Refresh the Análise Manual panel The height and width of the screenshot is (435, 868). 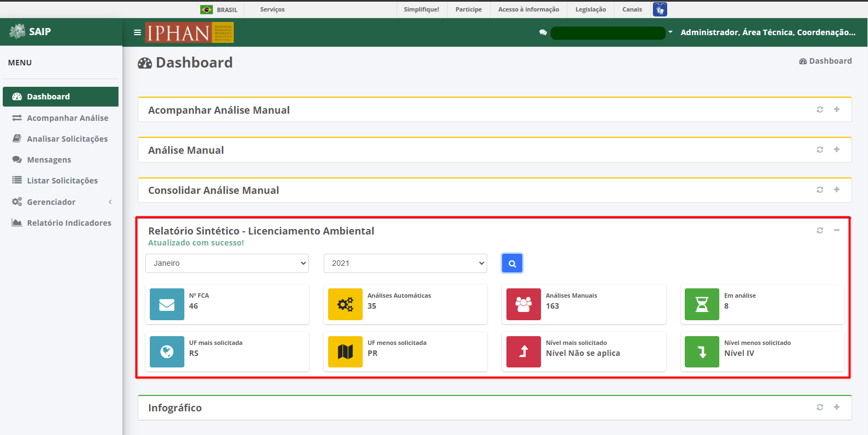coord(820,149)
